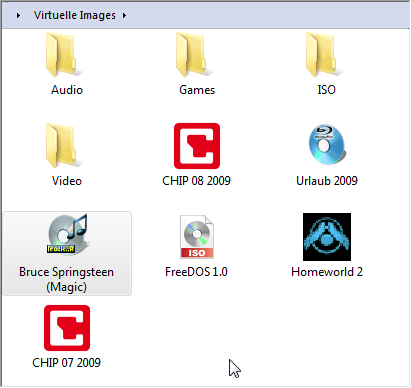This screenshot has height=388, width=411.
Task: Select the FreeDOS 1.0 ISO file icon
Action: tap(197, 237)
